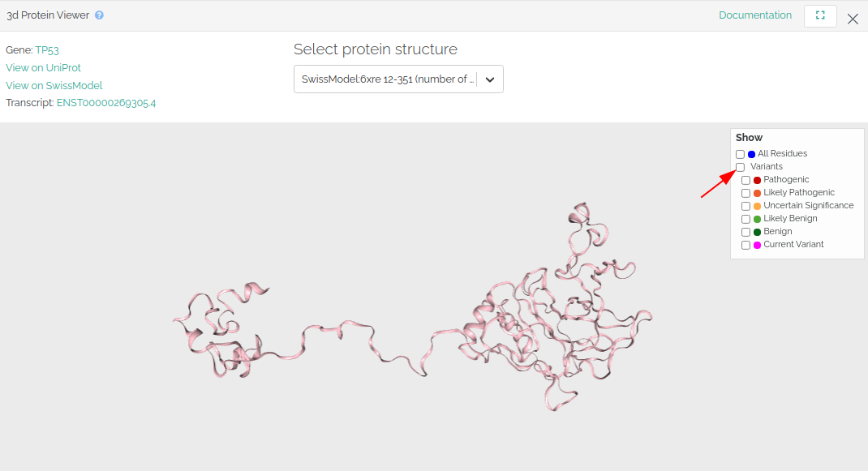Open the protein structure dropdown arrow
The height and width of the screenshot is (471, 868).
[x=490, y=79]
